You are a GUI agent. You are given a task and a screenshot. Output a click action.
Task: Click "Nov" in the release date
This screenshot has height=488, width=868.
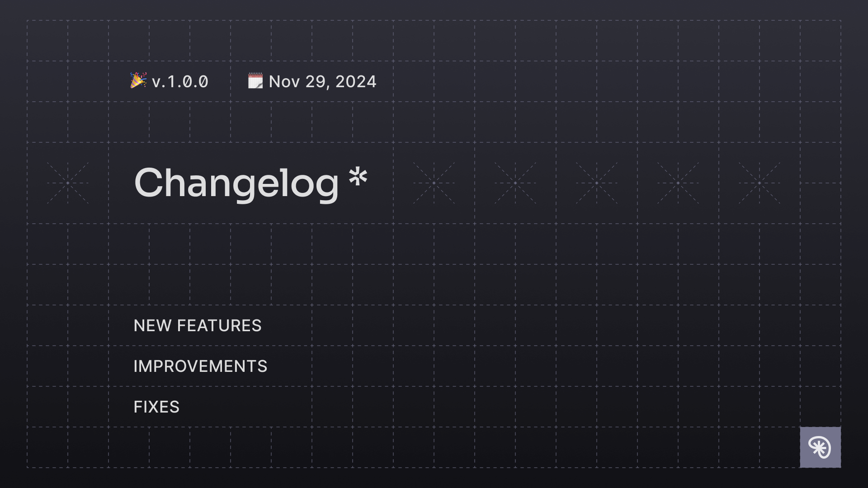pyautogui.click(x=284, y=82)
